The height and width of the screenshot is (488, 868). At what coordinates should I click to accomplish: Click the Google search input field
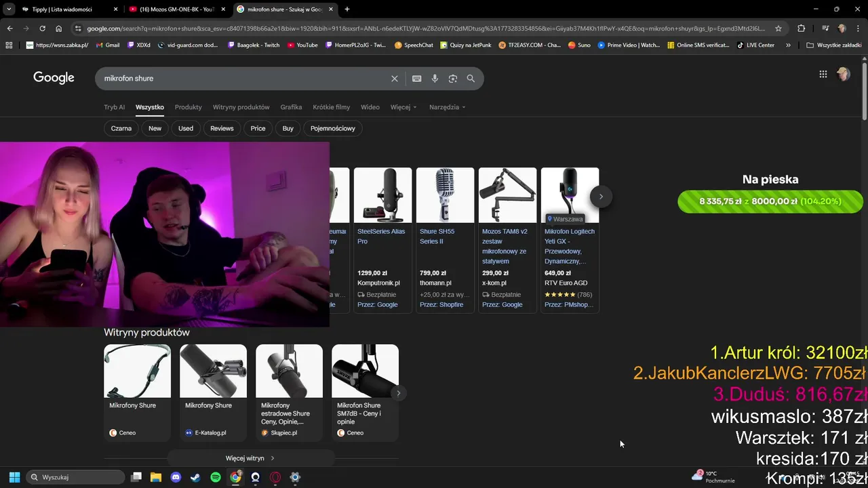tap(244, 79)
